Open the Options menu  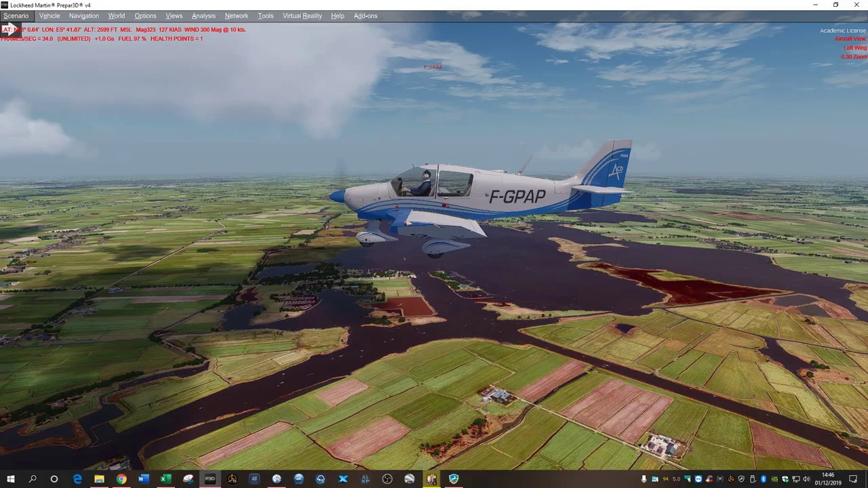(x=145, y=16)
